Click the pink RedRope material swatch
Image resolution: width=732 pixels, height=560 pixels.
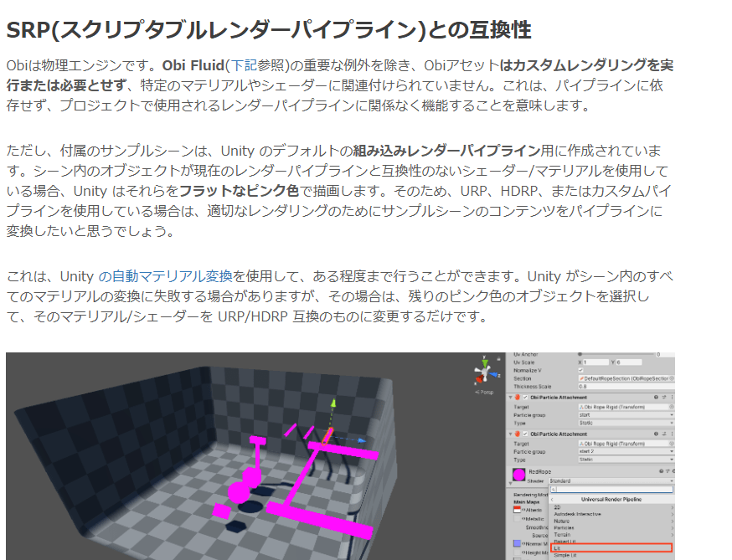(518, 475)
